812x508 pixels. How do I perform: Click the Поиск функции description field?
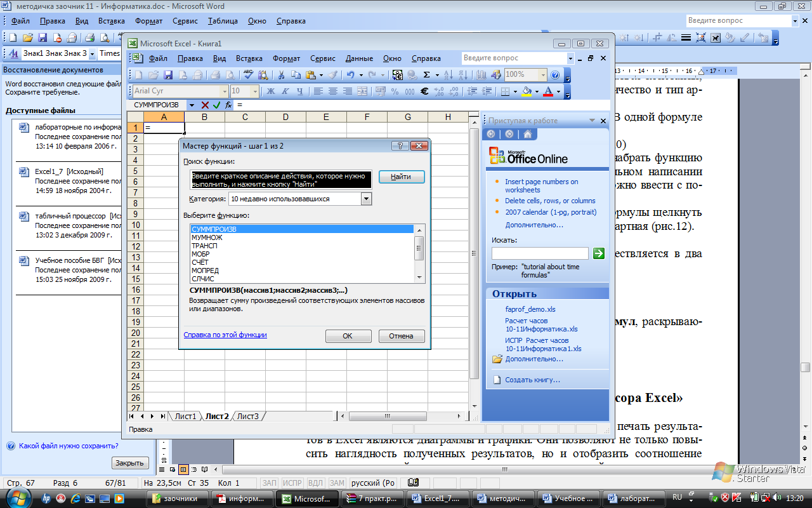click(x=280, y=178)
